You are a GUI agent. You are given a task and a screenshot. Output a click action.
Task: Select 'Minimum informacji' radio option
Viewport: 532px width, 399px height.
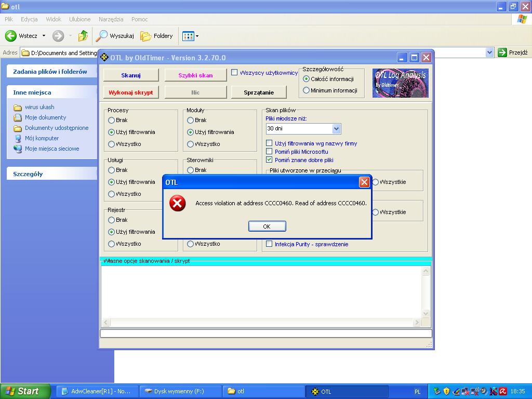pyautogui.click(x=306, y=90)
